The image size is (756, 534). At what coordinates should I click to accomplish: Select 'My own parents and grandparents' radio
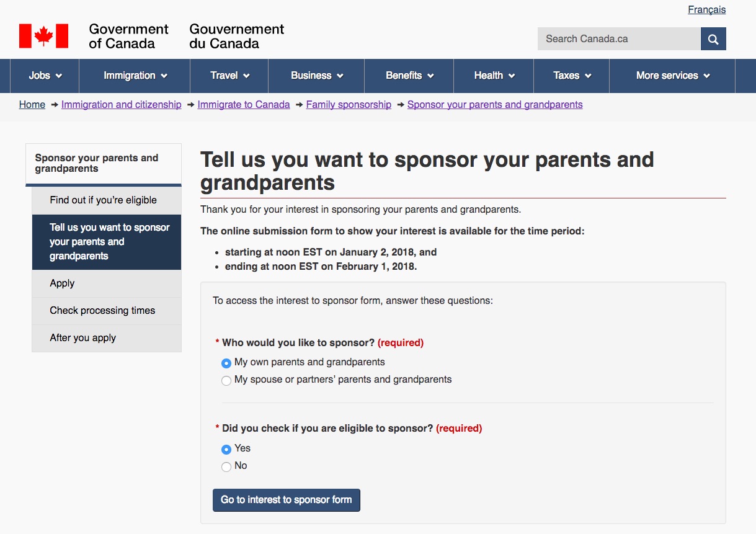[x=226, y=363]
